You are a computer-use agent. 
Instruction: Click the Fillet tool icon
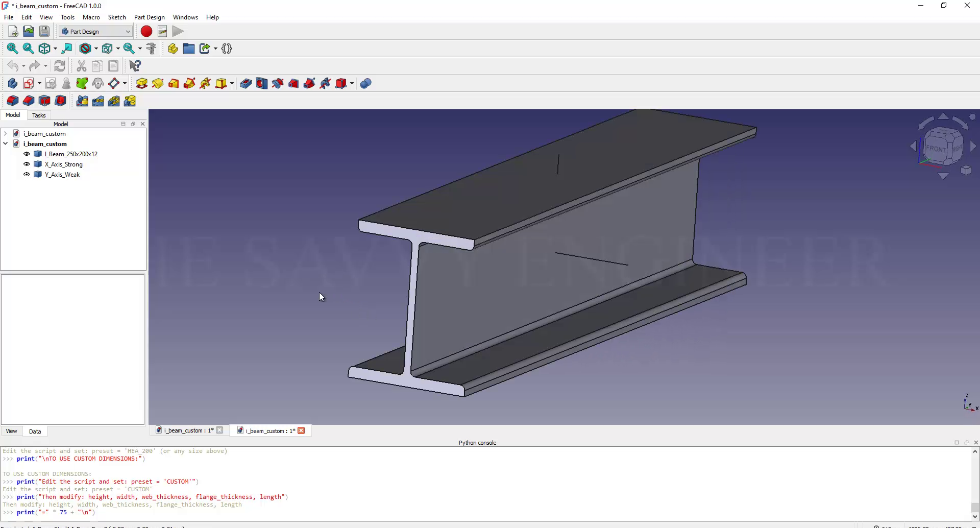pos(12,101)
